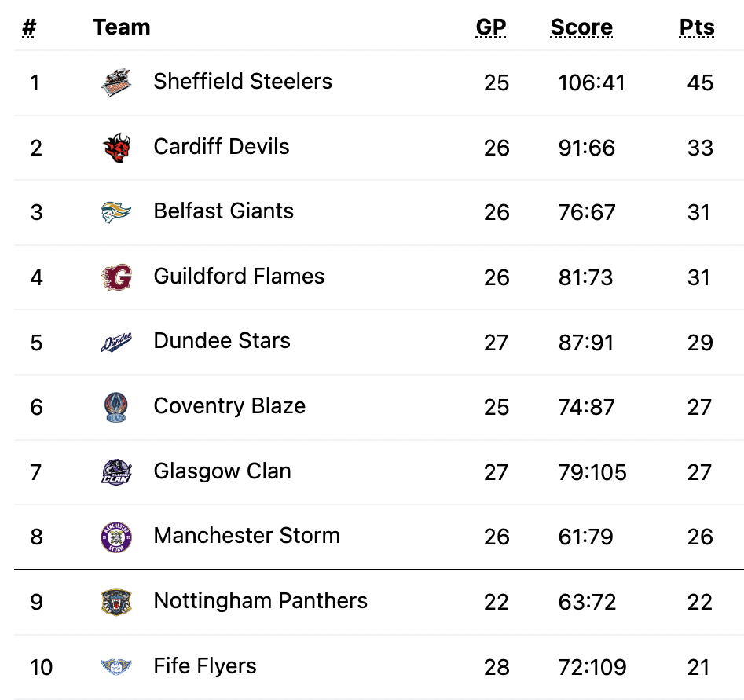The height and width of the screenshot is (700, 744).
Task: Click the Coventry Blaze crest logo
Action: tap(116, 407)
